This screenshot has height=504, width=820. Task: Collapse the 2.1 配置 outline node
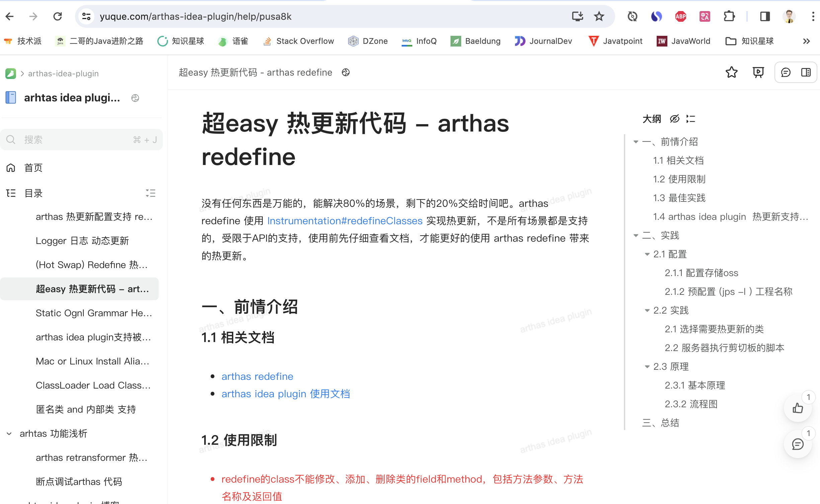coord(647,254)
